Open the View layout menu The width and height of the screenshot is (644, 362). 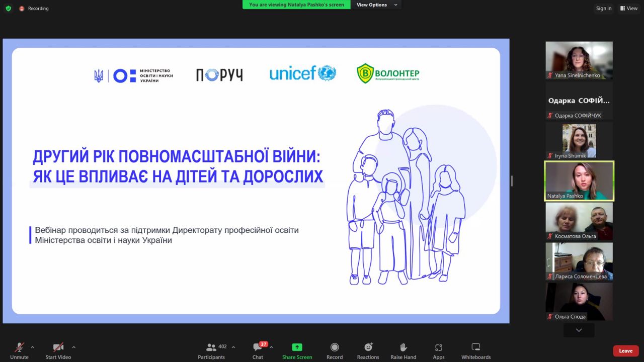click(629, 9)
